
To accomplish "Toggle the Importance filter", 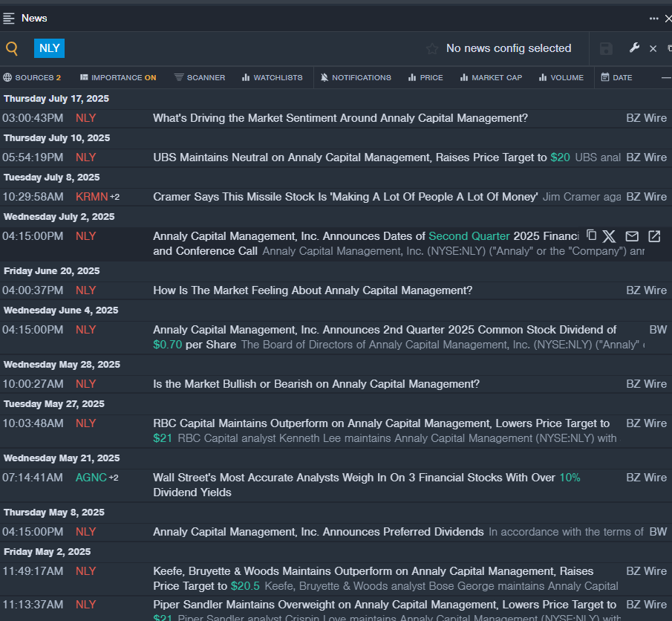I will click(118, 77).
